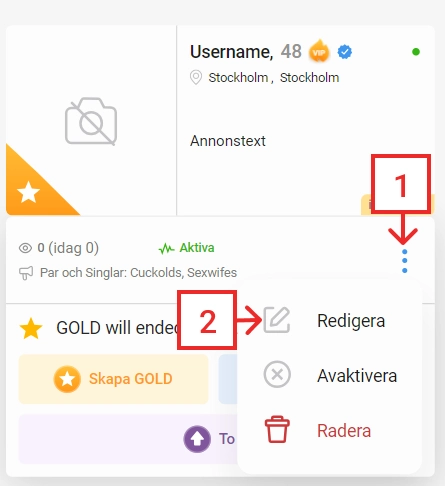Click the Annonstext ad text

click(x=228, y=141)
